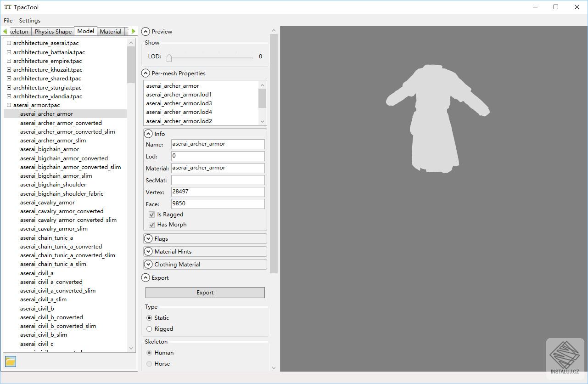The image size is (588, 384).
Task: Expand the Clothing Material section
Action: (148, 265)
